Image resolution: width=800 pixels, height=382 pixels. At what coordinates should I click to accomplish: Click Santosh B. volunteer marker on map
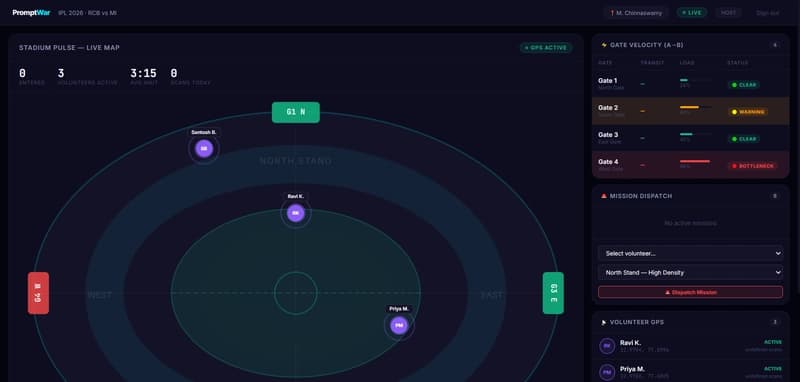(204, 148)
